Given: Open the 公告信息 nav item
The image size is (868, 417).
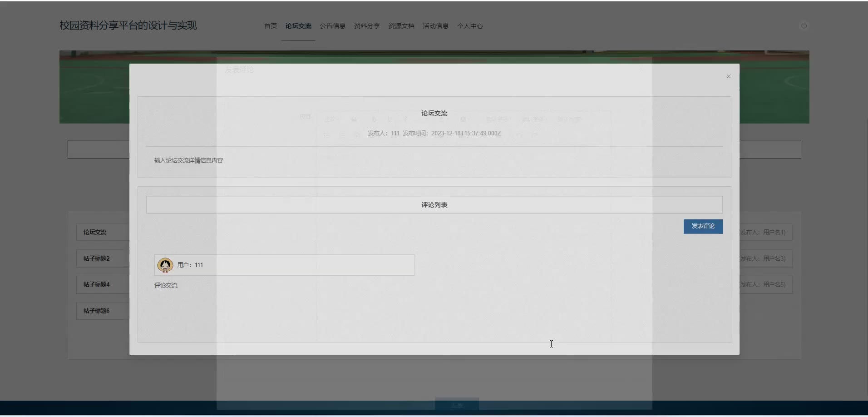Looking at the screenshot, I should tap(332, 26).
